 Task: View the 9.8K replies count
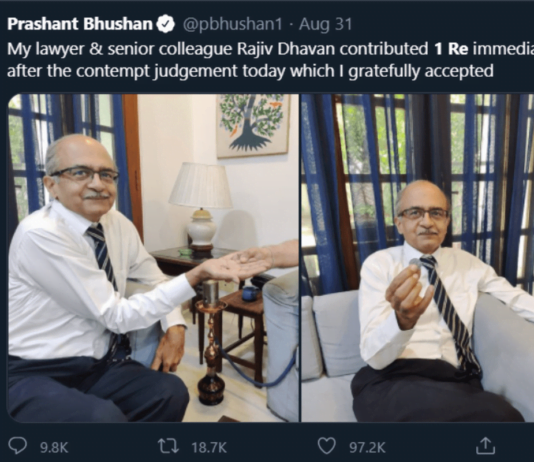54,447
